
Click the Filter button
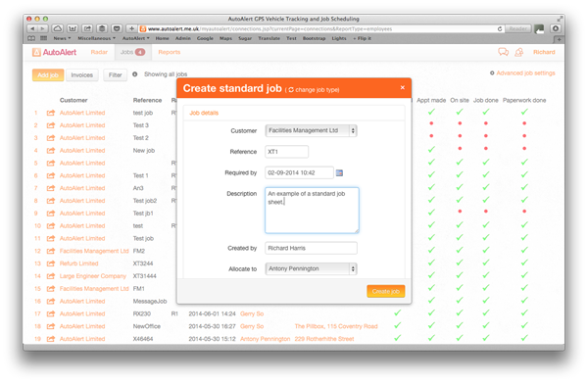pos(115,75)
